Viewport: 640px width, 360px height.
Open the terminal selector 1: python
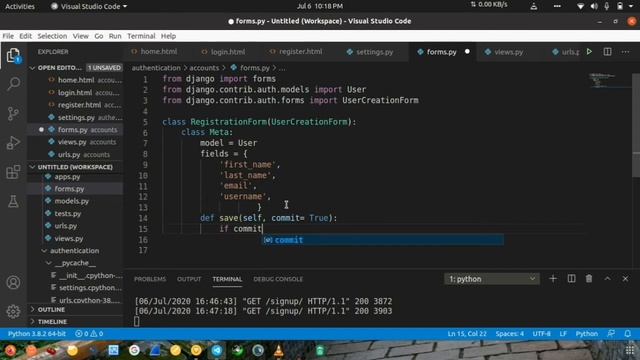click(492, 279)
